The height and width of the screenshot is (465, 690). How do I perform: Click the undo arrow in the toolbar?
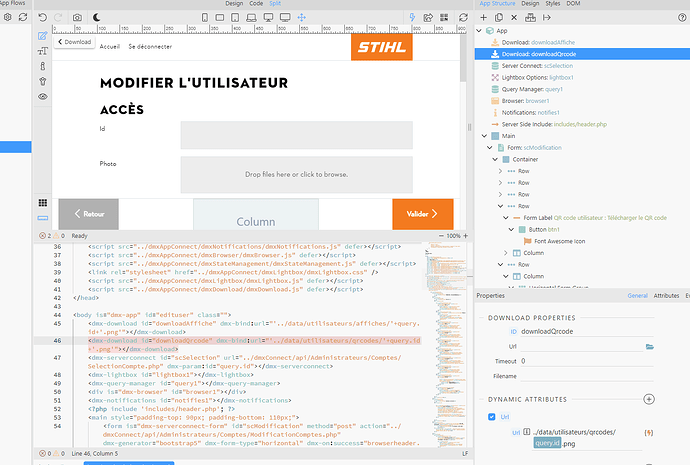pos(42,18)
